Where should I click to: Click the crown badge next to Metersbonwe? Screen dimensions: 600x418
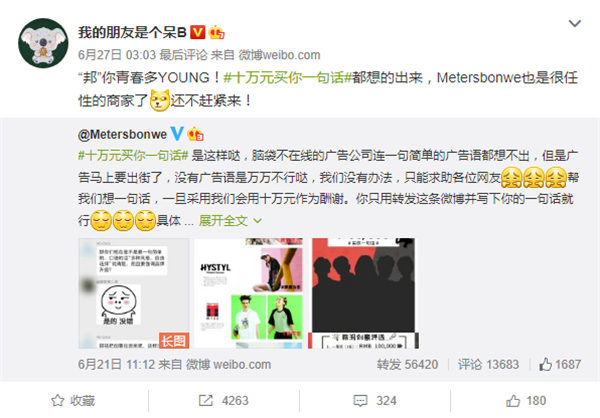(x=195, y=134)
